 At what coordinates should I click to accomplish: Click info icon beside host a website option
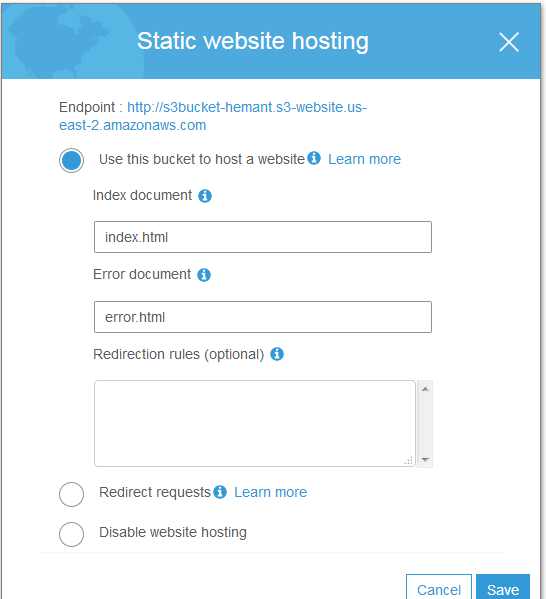click(314, 158)
